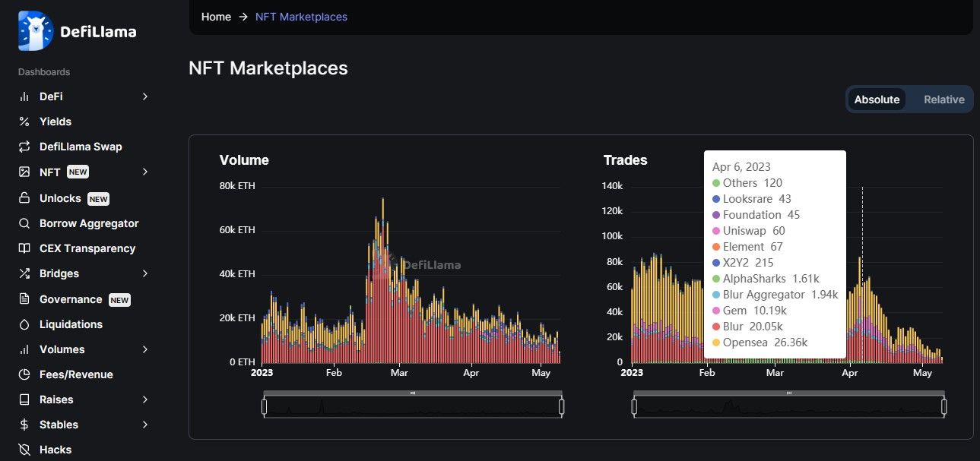Click the Unlocks padlock icon
This screenshot has width=980, height=461.
(x=24, y=198)
